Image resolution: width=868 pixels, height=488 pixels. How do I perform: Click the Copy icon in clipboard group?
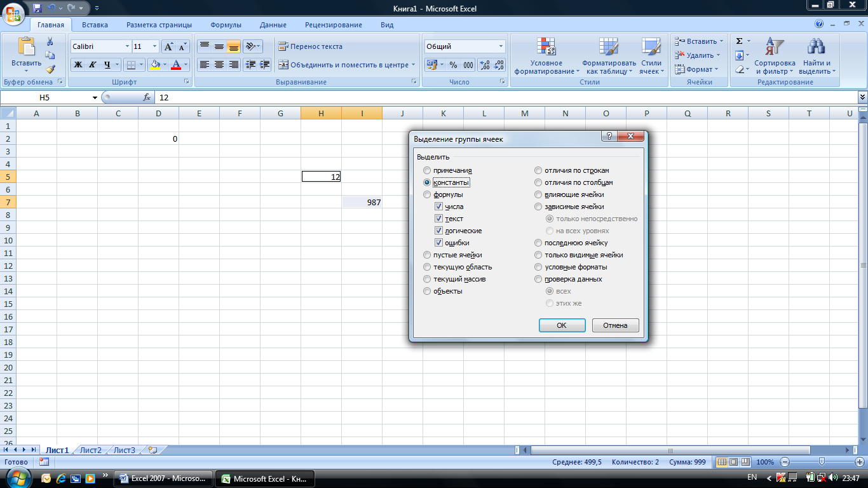coord(50,55)
